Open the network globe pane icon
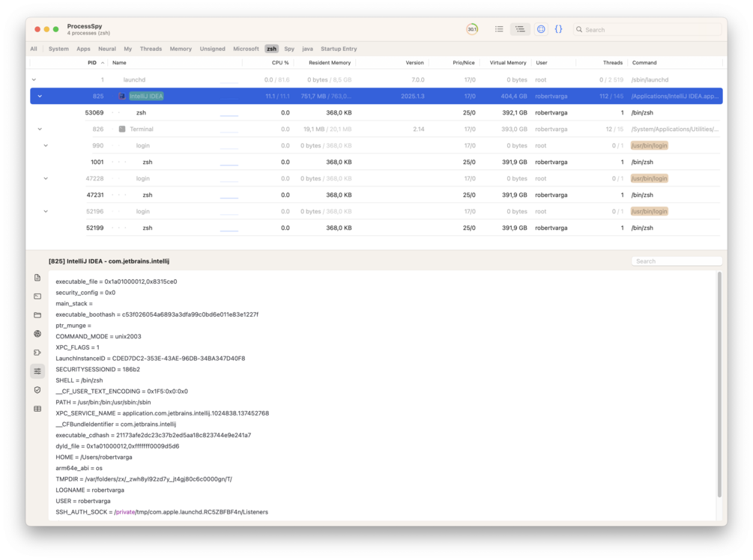 point(37,334)
